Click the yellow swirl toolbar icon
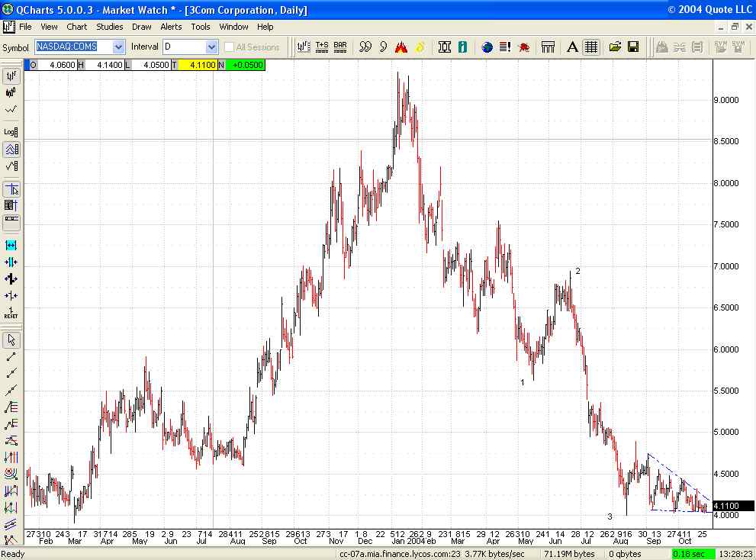Image resolution: width=756 pixels, height=560 pixels. click(x=420, y=47)
